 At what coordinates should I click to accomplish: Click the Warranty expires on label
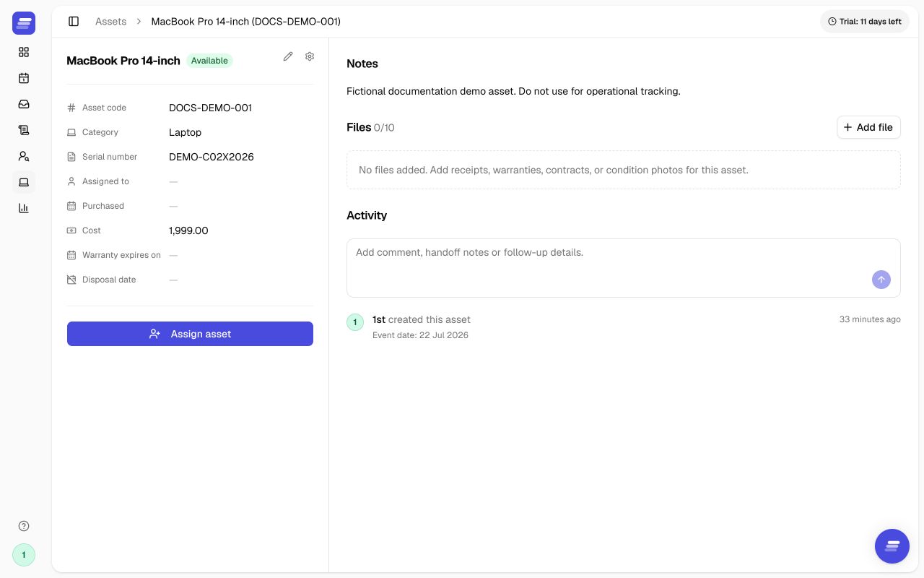tap(121, 255)
